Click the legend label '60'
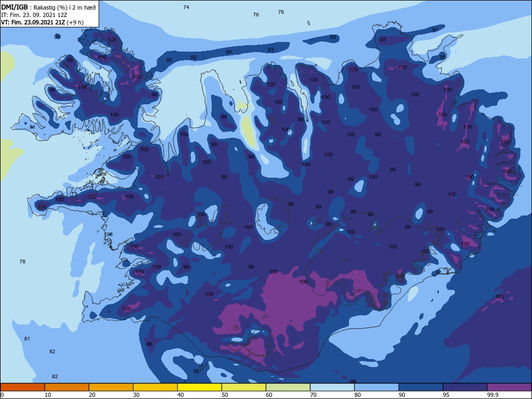Image resolution: width=532 pixels, height=399 pixels. click(x=269, y=395)
